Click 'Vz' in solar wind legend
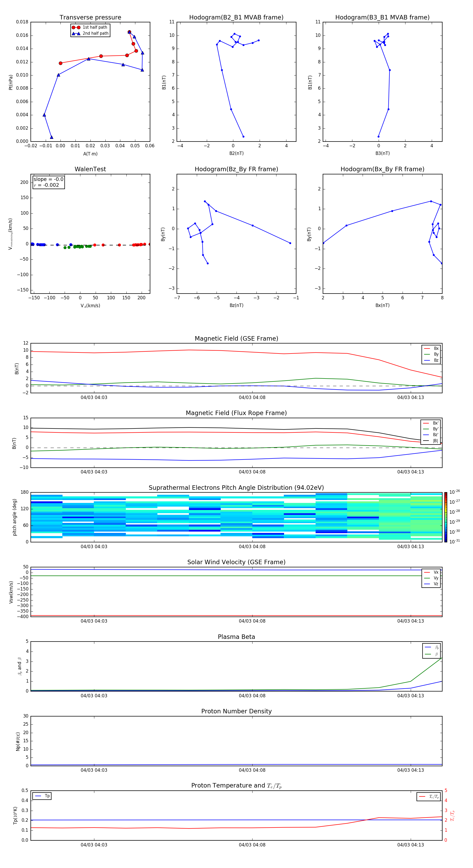Screen dimensions: 473x868 (x=431, y=584)
